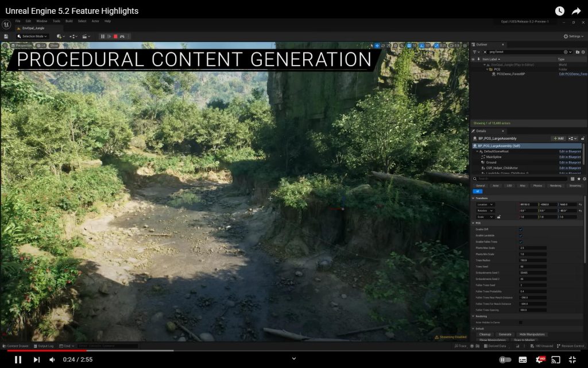Screen dimensions: 588x368
Task: Switch to the Physics tab in Details
Action: 537,186
